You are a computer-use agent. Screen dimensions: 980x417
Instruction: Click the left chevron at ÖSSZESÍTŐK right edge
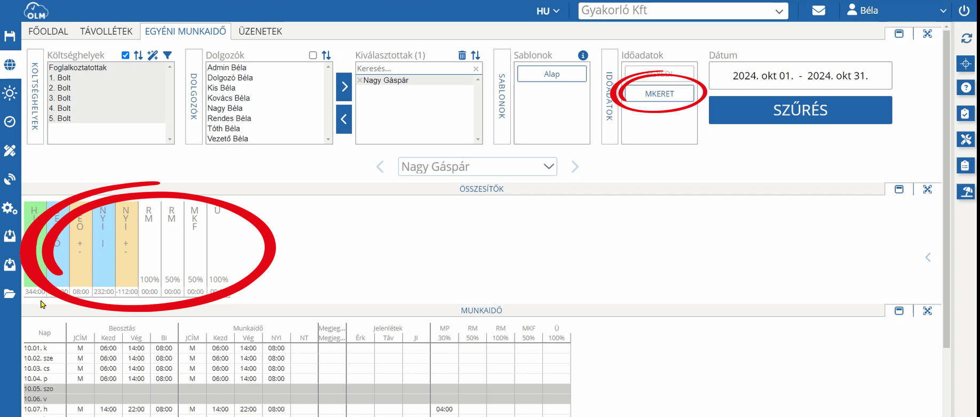pyautogui.click(x=928, y=258)
